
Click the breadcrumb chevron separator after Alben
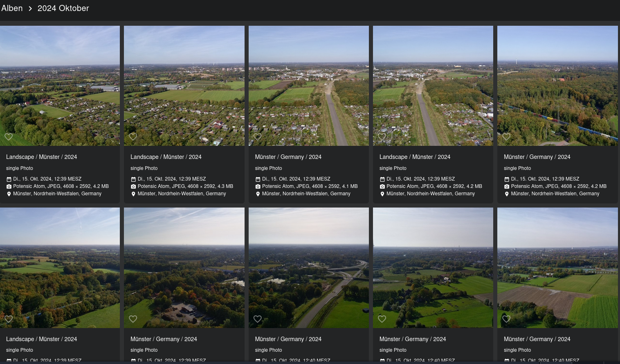coord(30,9)
